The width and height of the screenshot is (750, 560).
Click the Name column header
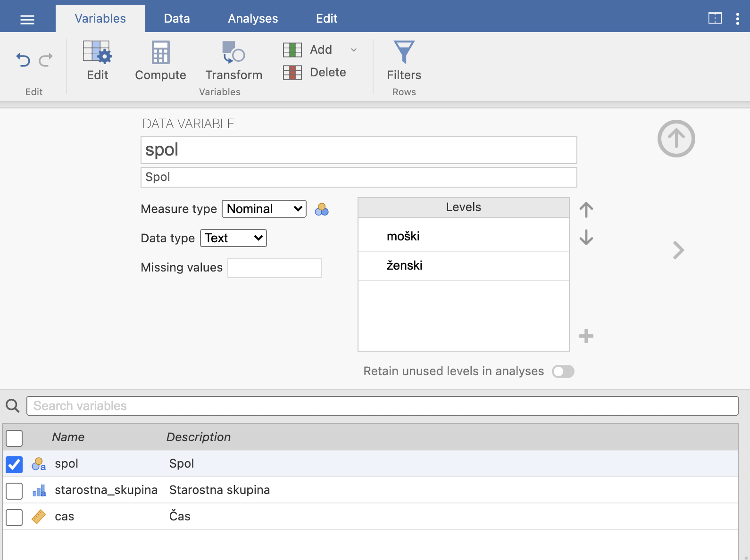tap(68, 437)
